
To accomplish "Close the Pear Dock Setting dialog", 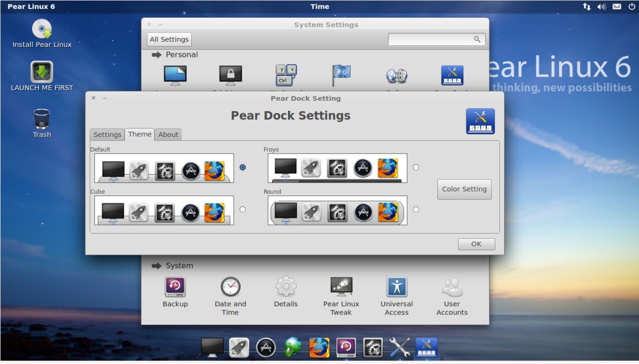I will tap(93, 98).
